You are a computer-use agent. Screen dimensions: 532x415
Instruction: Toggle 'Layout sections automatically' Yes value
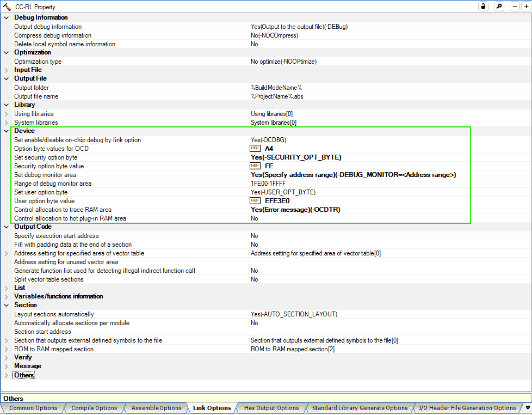pyautogui.click(x=294, y=314)
